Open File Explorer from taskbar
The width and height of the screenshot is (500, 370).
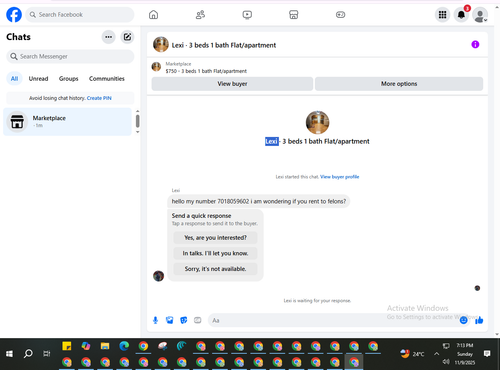105,346
